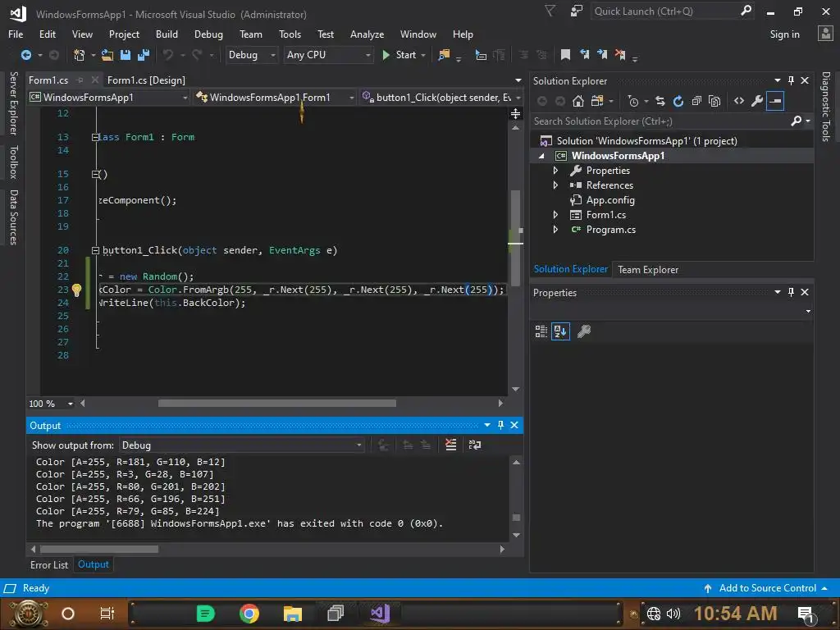Open the Diagnostic Tools side tab
This screenshot has height=630, width=840.
826,107
